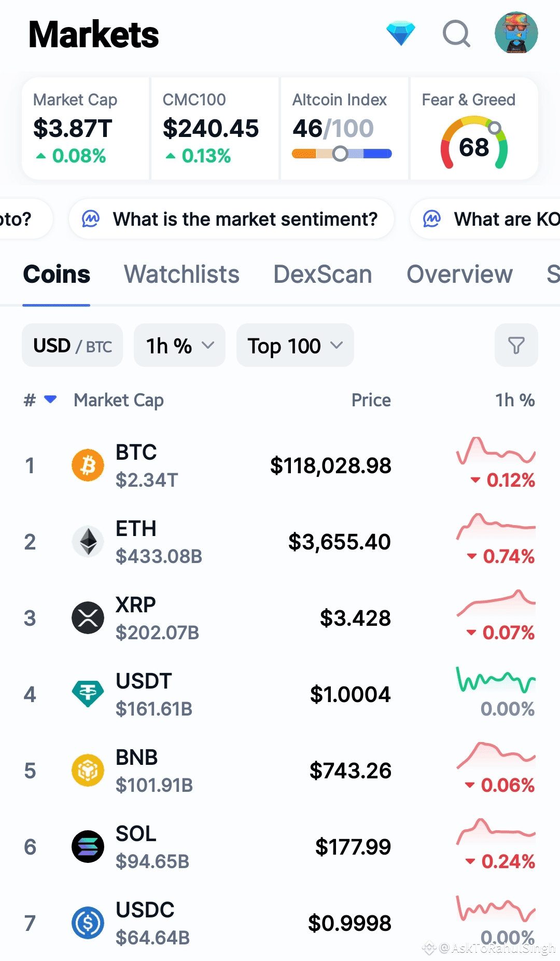Open the Overview tab

pos(459,274)
